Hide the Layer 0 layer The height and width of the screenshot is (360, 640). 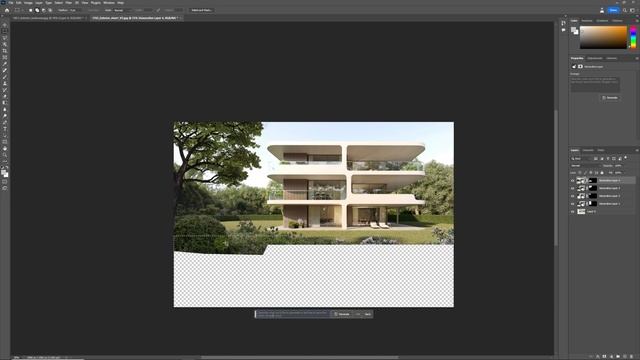pyautogui.click(x=572, y=211)
